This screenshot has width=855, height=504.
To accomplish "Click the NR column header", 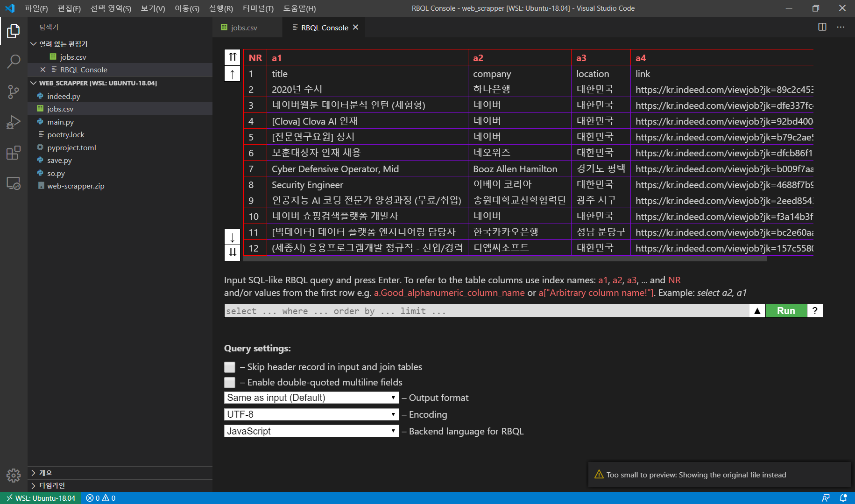I will coord(255,58).
